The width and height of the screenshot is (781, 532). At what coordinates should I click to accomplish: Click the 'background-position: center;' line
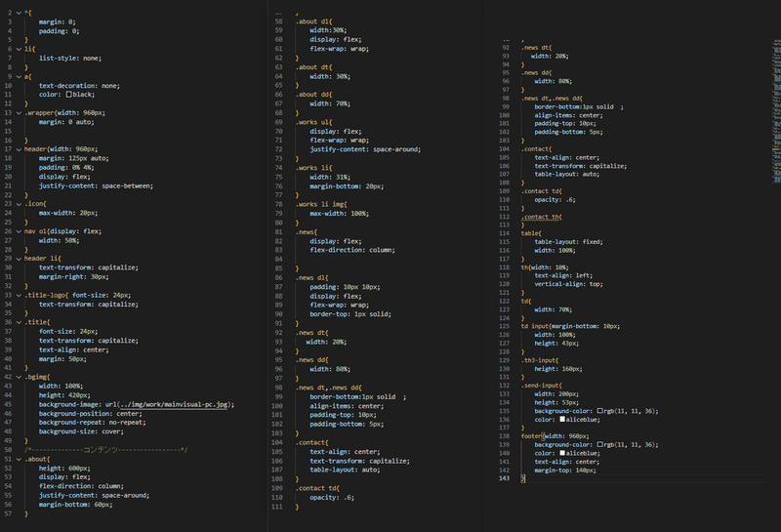coord(91,414)
